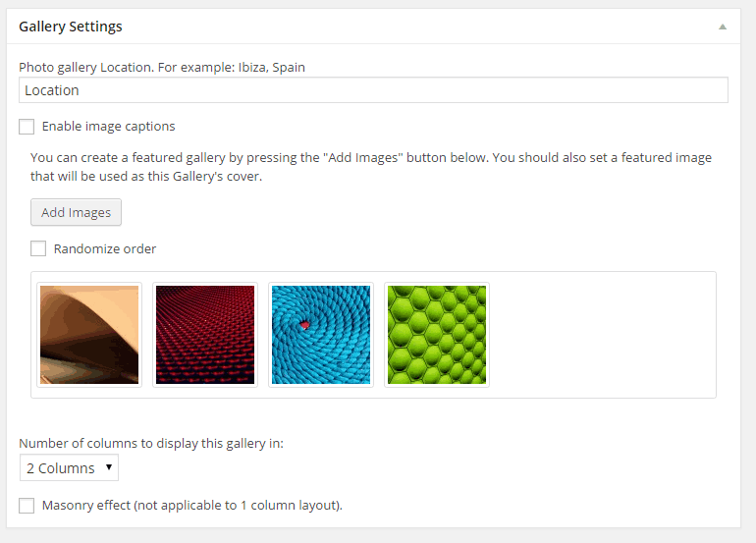Viewport: 756px width, 543px height.
Task: Click the "Enable image captions" label text
Action: [x=108, y=127]
